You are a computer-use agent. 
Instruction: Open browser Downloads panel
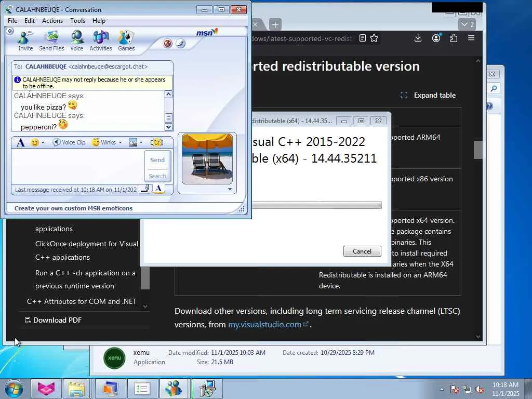point(418,38)
